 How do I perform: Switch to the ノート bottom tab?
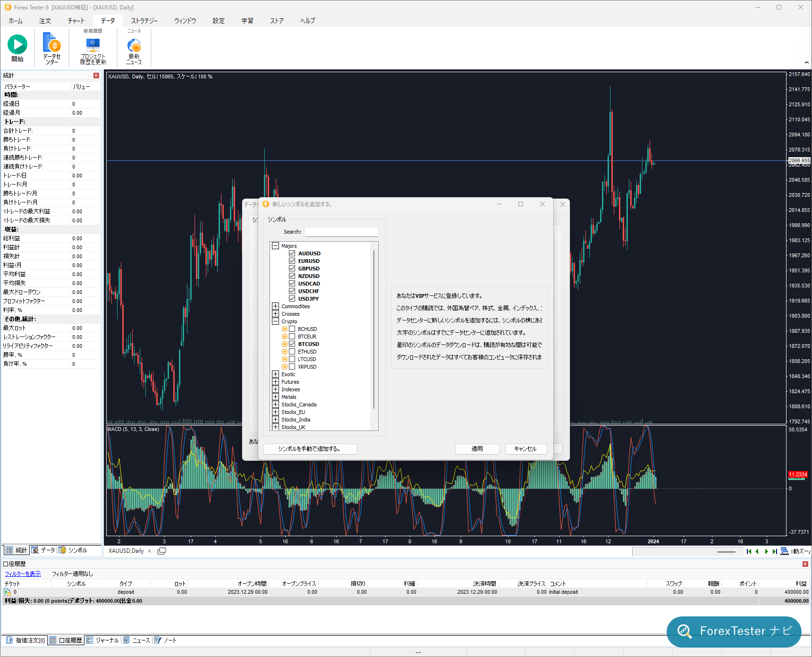pyautogui.click(x=166, y=640)
